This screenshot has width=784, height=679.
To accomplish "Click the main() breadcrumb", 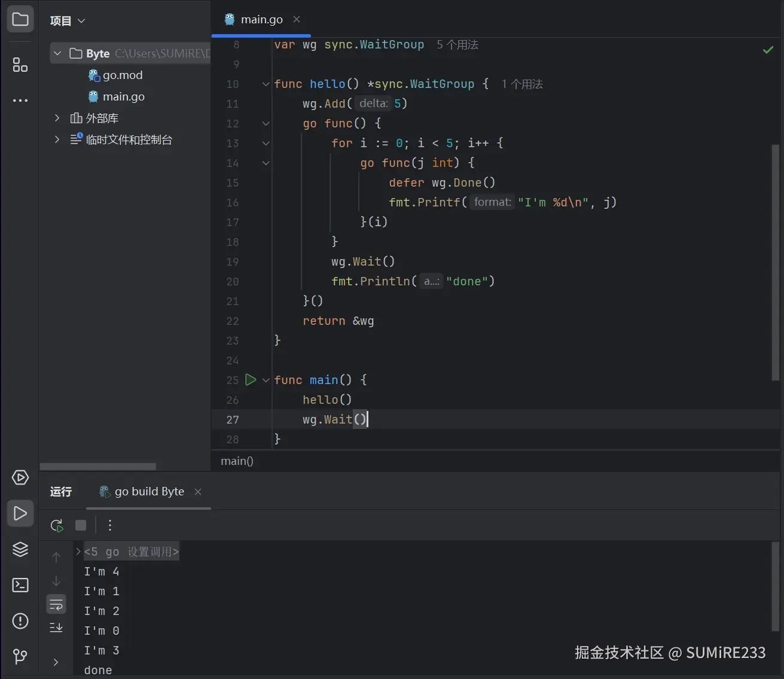I will click(x=237, y=461).
